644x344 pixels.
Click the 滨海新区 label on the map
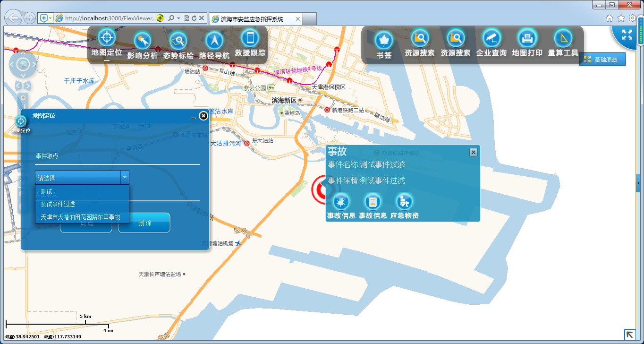click(x=284, y=100)
